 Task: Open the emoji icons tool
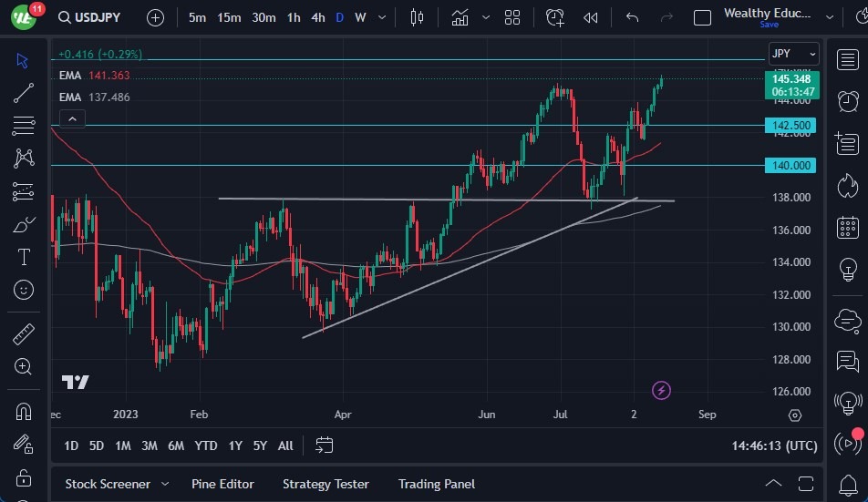point(24,290)
